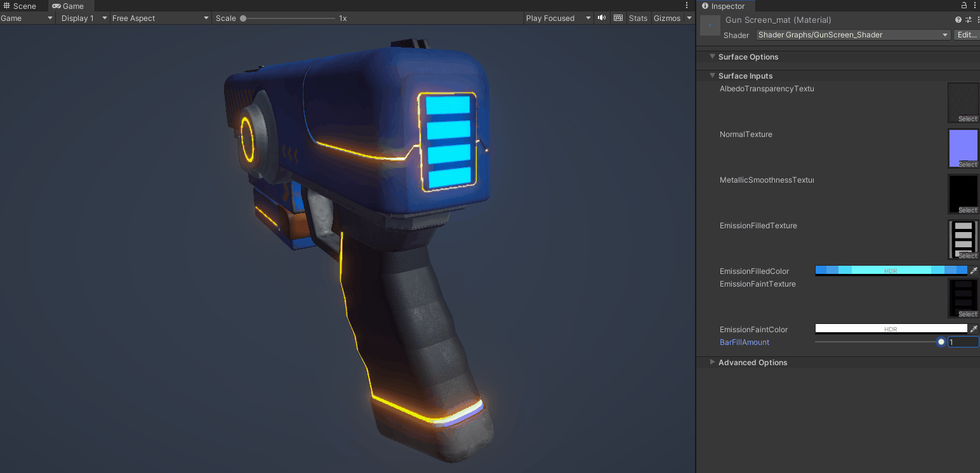Expand the Advanced Options section
The height and width of the screenshot is (473, 980).
(x=712, y=362)
